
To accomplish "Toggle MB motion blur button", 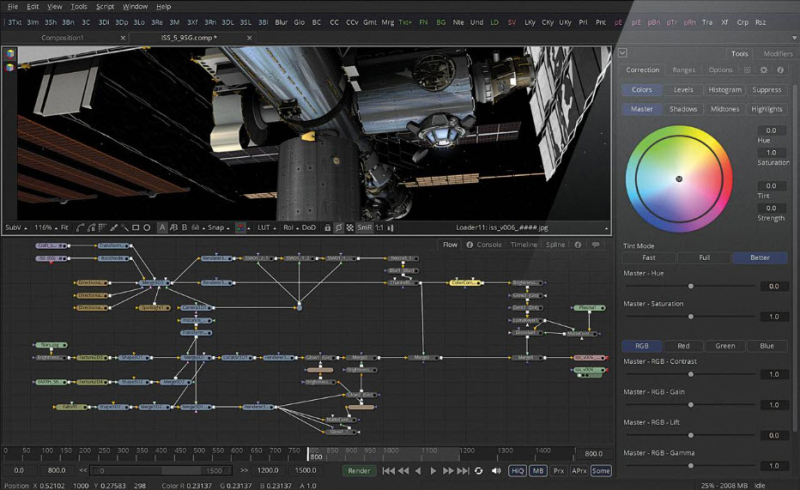I will click(x=538, y=470).
